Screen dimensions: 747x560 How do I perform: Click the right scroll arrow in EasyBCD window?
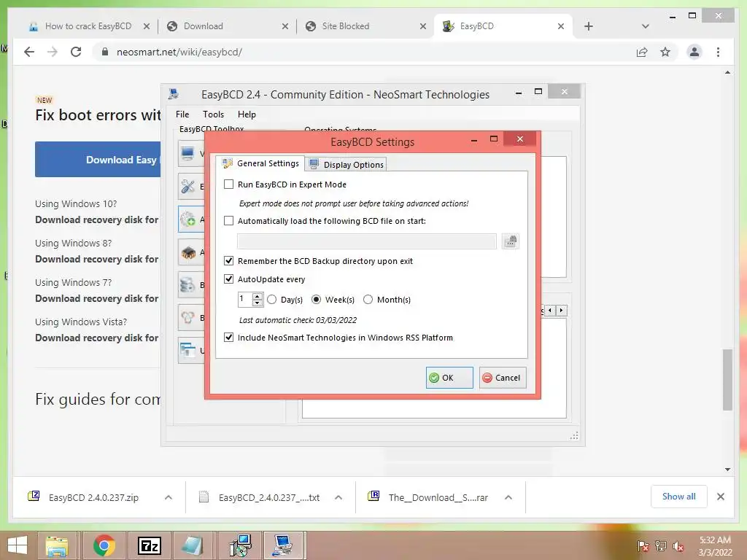tap(561, 311)
